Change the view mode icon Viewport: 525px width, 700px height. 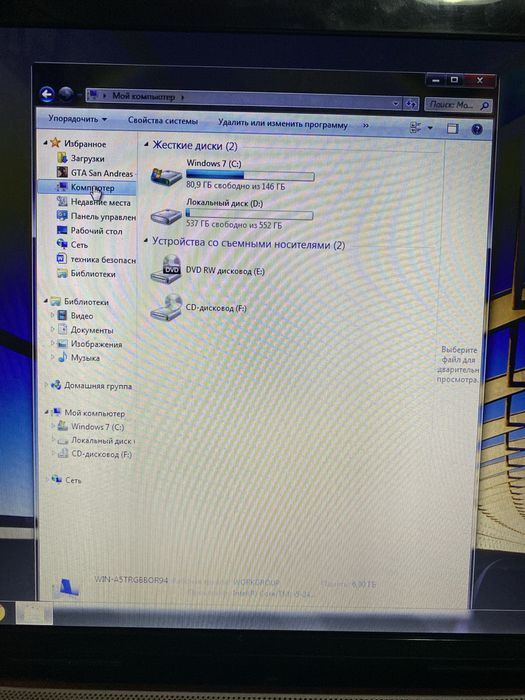416,128
